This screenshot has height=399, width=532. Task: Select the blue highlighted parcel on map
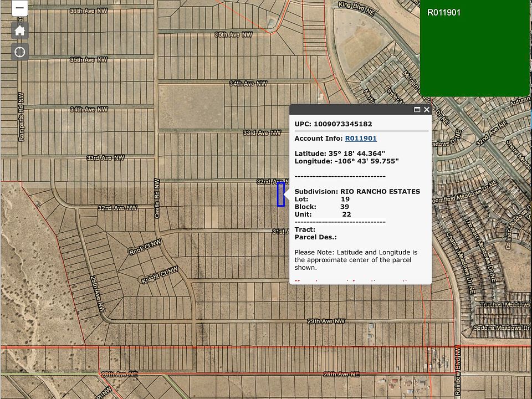[281, 195]
